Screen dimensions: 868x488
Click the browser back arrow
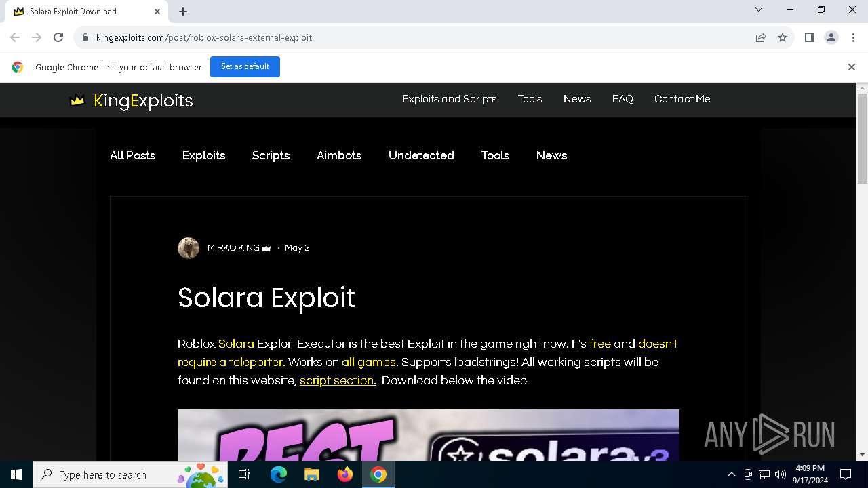tap(15, 37)
